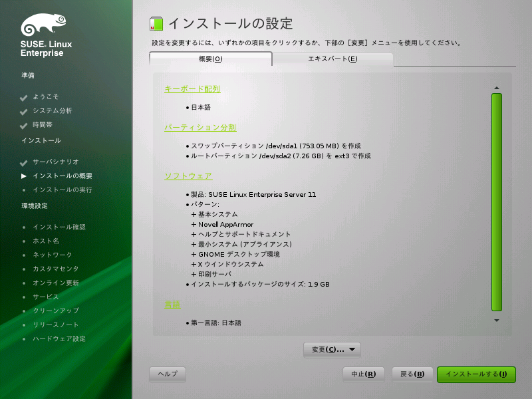Click the checkmark beside システム分析
Screen dimensions: 532x399
point(23,112)
